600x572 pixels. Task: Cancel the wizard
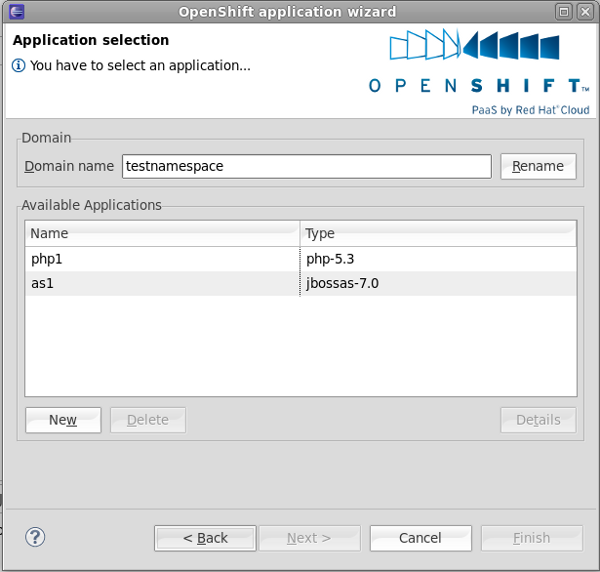pyautogui.click(x=421, y=538)
